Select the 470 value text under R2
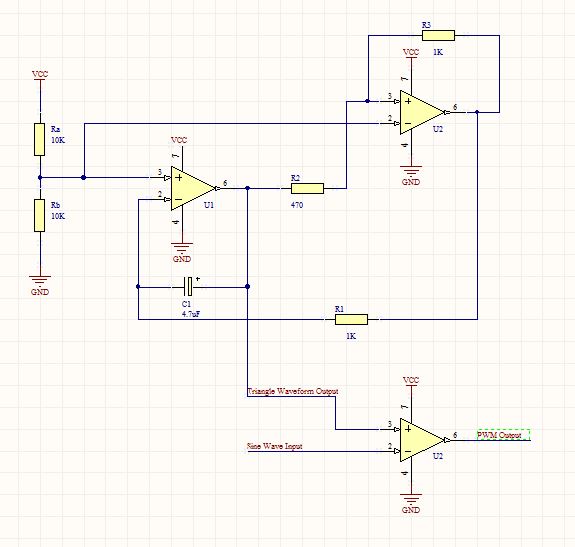The height and width of the screenshot is (547, 575). [297, 205]
